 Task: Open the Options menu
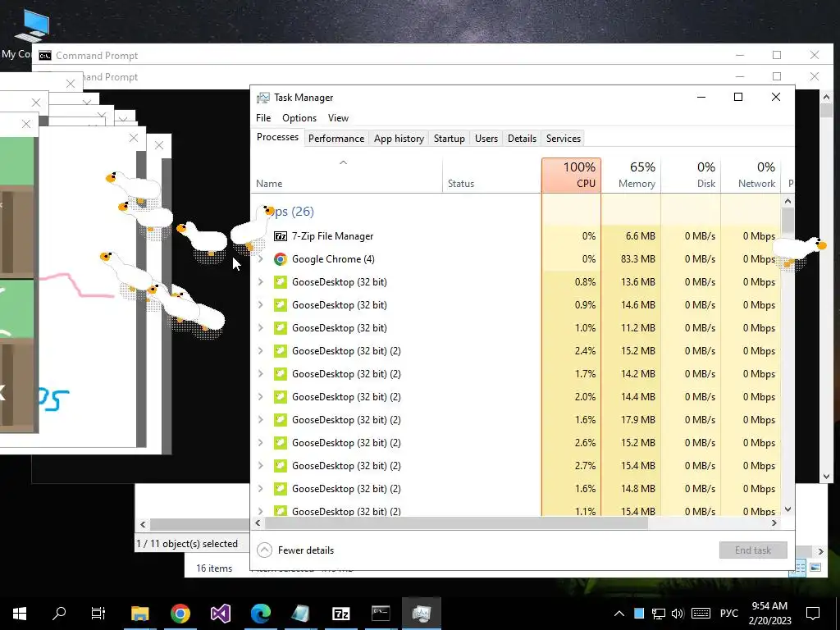[299, 118]
